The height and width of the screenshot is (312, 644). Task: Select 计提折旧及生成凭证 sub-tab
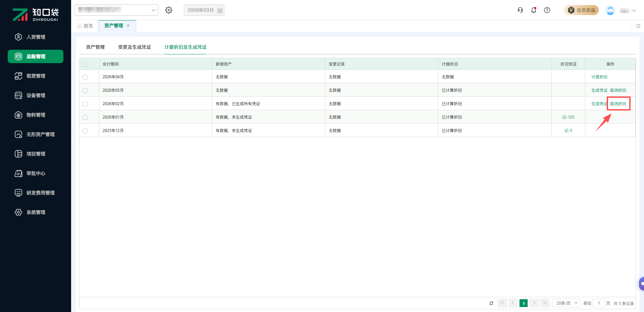tap(185, 47)
